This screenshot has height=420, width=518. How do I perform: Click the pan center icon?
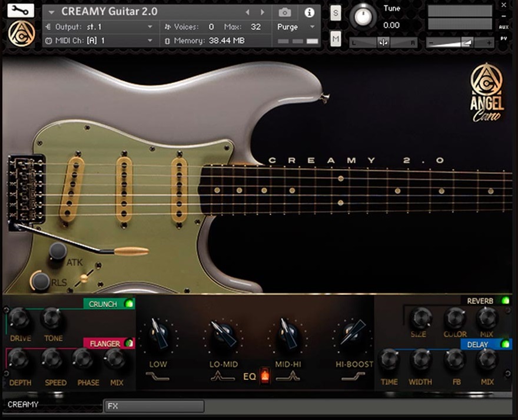(383, 42)
